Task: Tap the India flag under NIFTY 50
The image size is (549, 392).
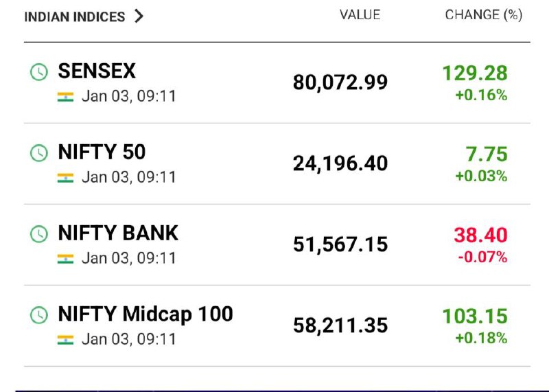Action: (65, 178)
